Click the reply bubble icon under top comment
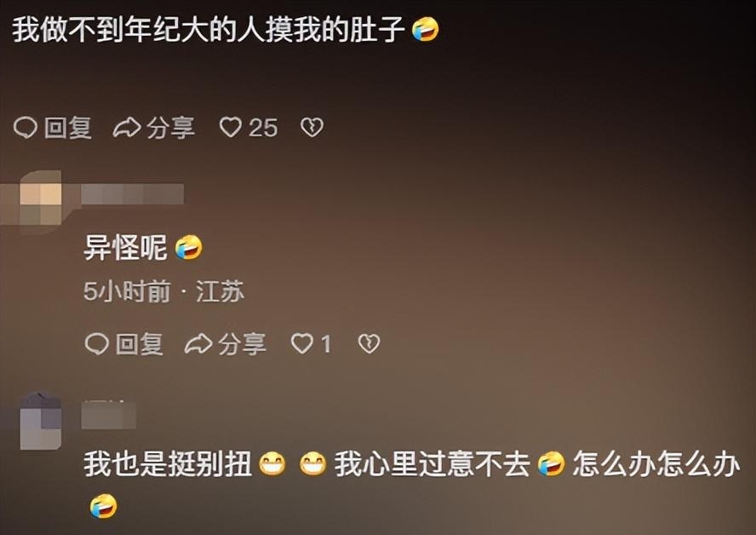Screen dimensions: 756x535 (25, 128)
